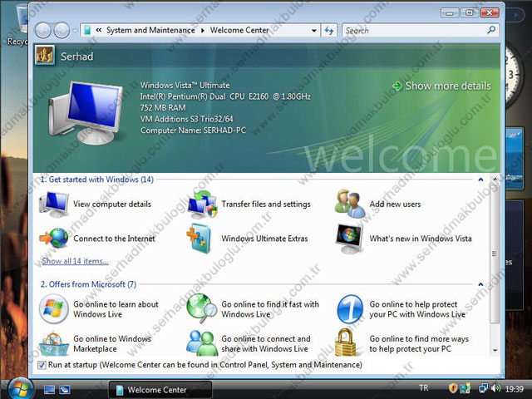
Task: Click the Connect to the Internet globe icon
Action: (x=54, y=239)
